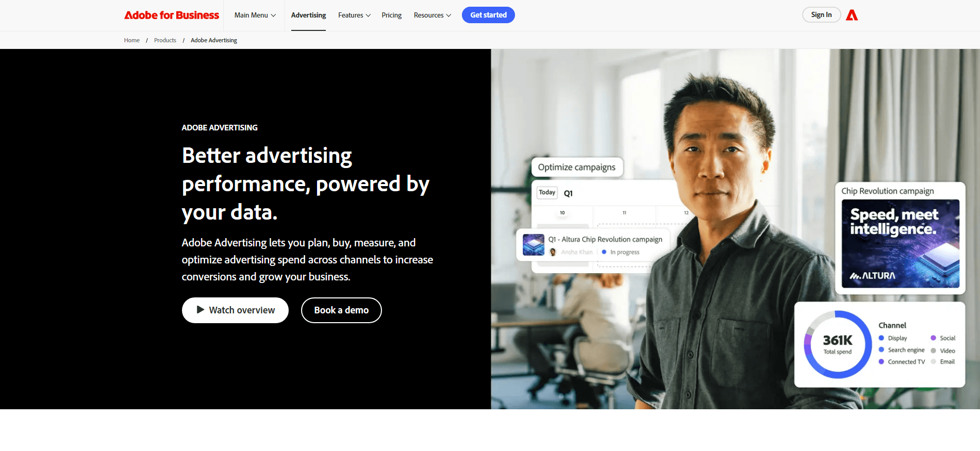Click the Adobe for Business logo
Screen dimensions: 980x451
(172, 15)
